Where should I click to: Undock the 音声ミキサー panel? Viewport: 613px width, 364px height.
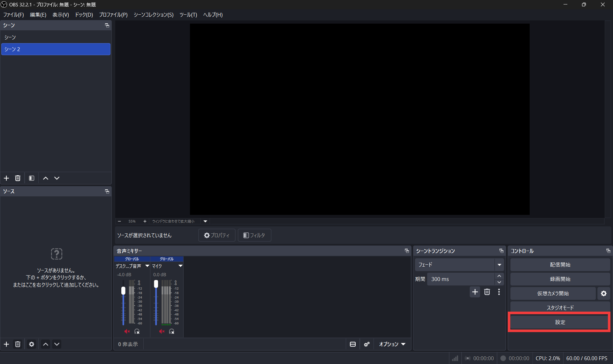tap(406, 251)
